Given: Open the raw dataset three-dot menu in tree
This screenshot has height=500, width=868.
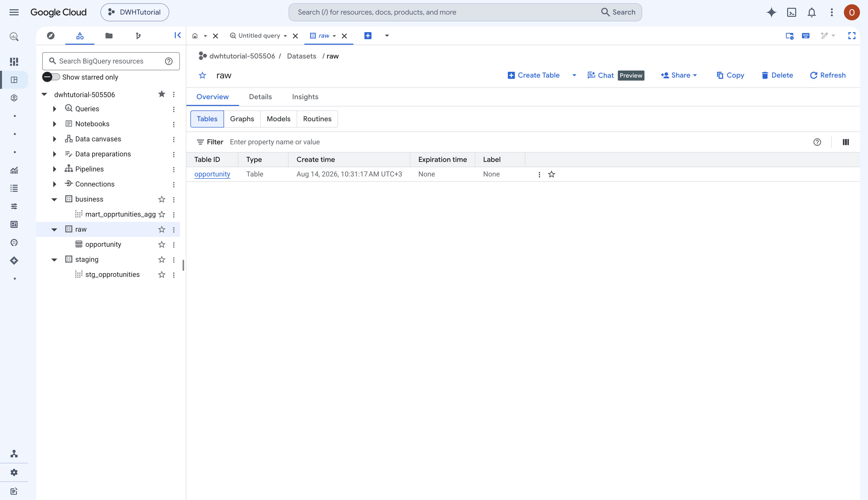Looking at the screenshot, I should click(174, 230).
